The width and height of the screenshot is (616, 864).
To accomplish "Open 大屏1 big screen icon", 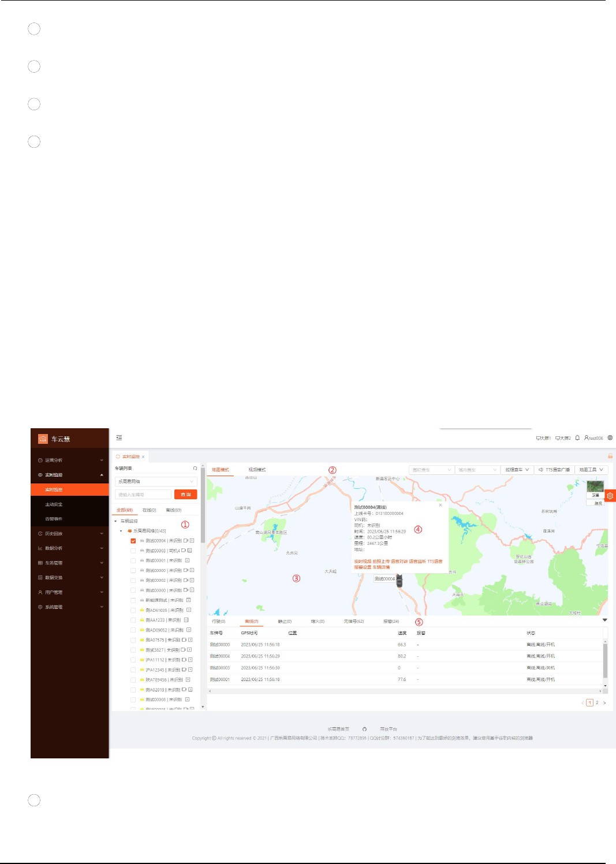I will (x=543, y=438).
